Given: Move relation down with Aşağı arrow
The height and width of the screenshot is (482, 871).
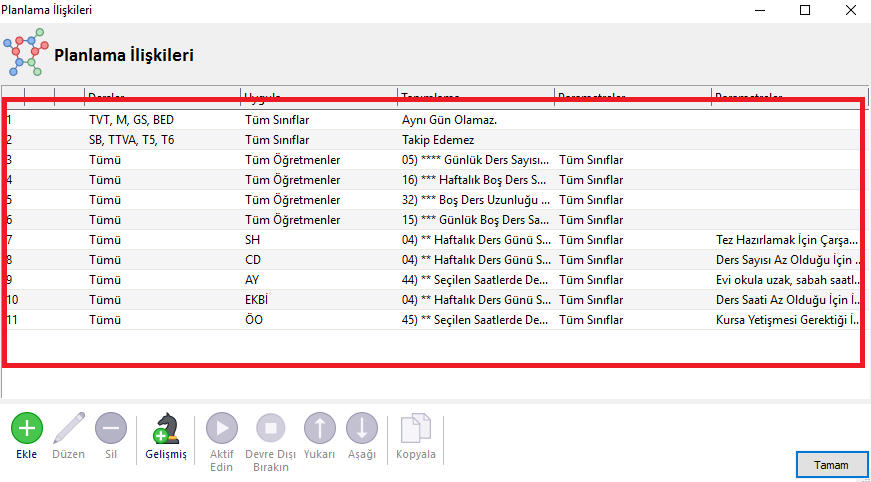Looking at the screenshot, I should click(x=362, y=428).
